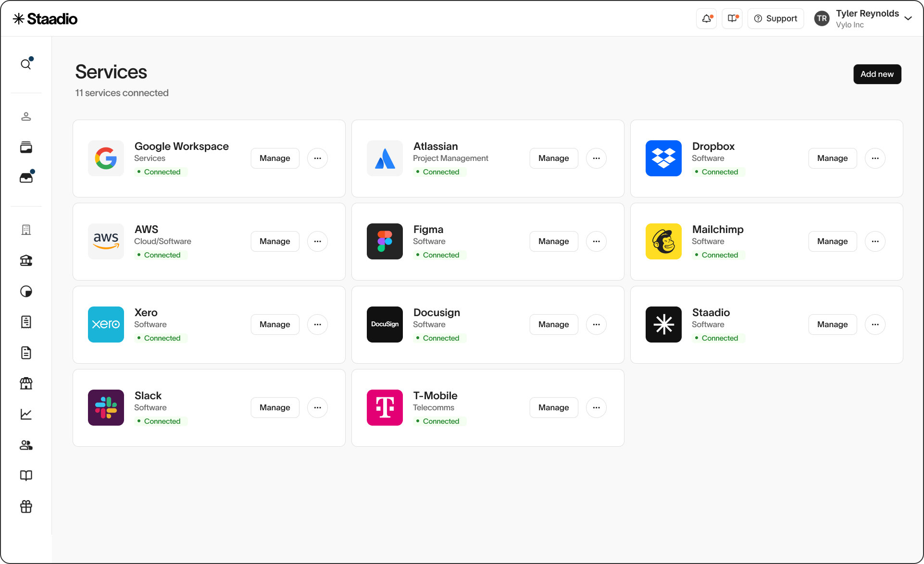Open the wallet cards icon in sidebar
This screenshot has width=924, height=564.
[x=26, y=147]
